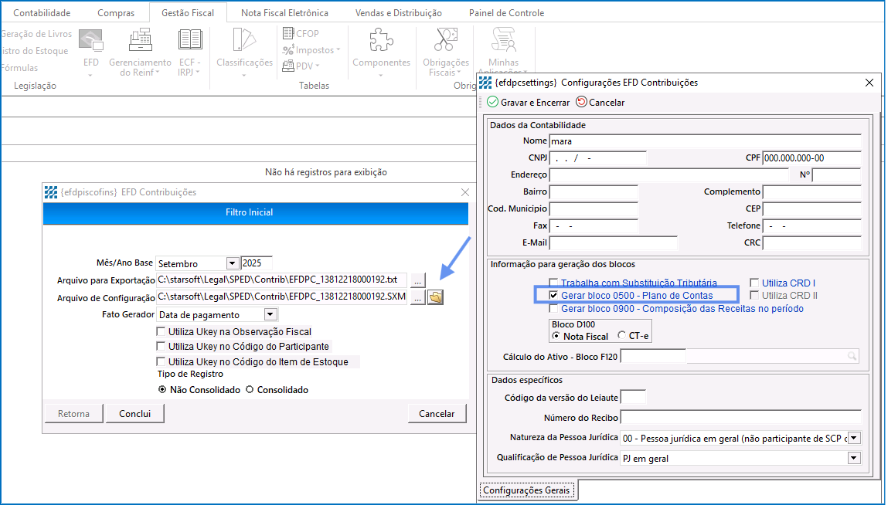Expand the Mês/Ano Base month dropdown
Screen dimensions: 886x505
232,263
